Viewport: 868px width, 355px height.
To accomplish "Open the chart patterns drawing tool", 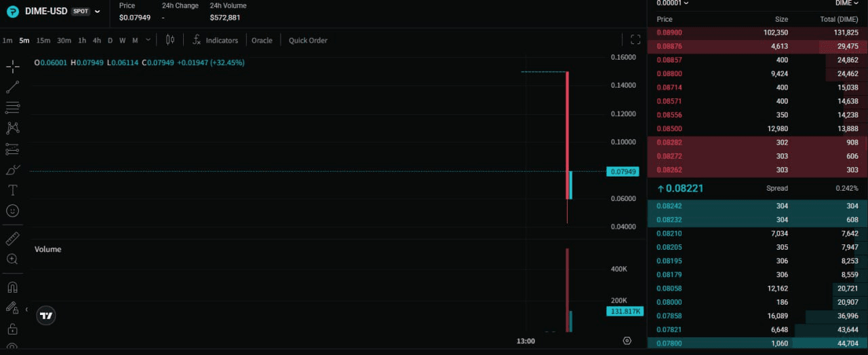I will [12, 128].
